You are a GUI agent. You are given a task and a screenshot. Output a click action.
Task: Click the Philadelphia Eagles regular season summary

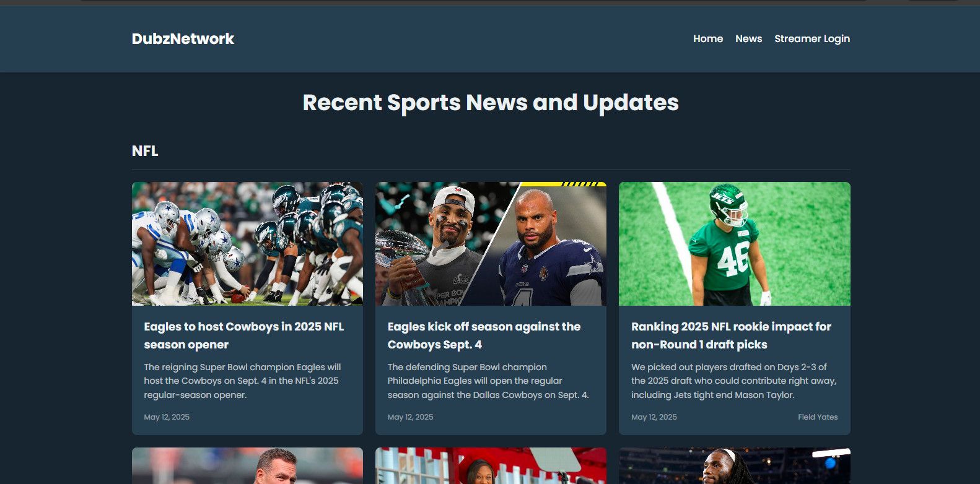click(x=488, y=381)
